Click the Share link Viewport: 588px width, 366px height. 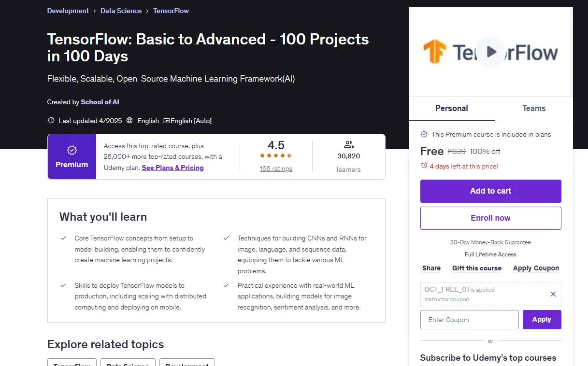click(x=431, y=268)
